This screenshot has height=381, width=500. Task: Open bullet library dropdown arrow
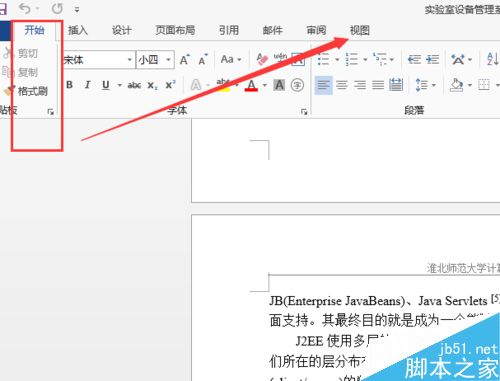[337, 60]
